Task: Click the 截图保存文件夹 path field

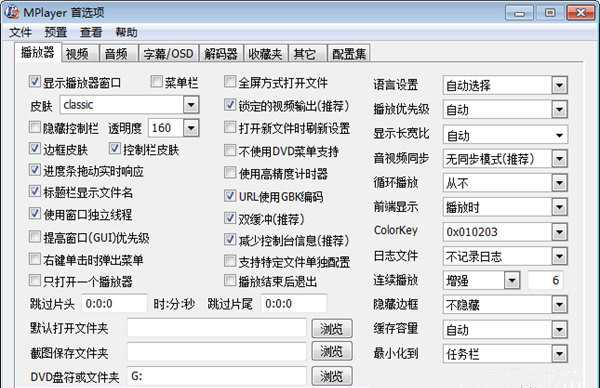Action: [x=217, y=352]
